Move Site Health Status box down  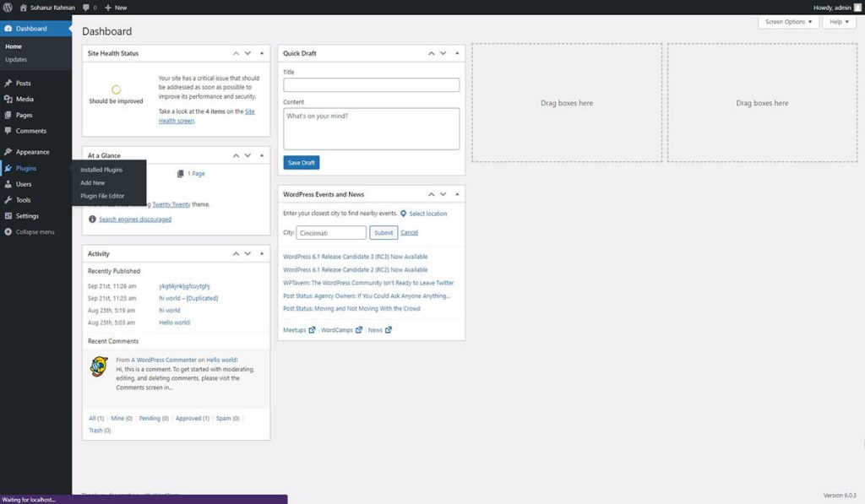click(x=248, y=53)
